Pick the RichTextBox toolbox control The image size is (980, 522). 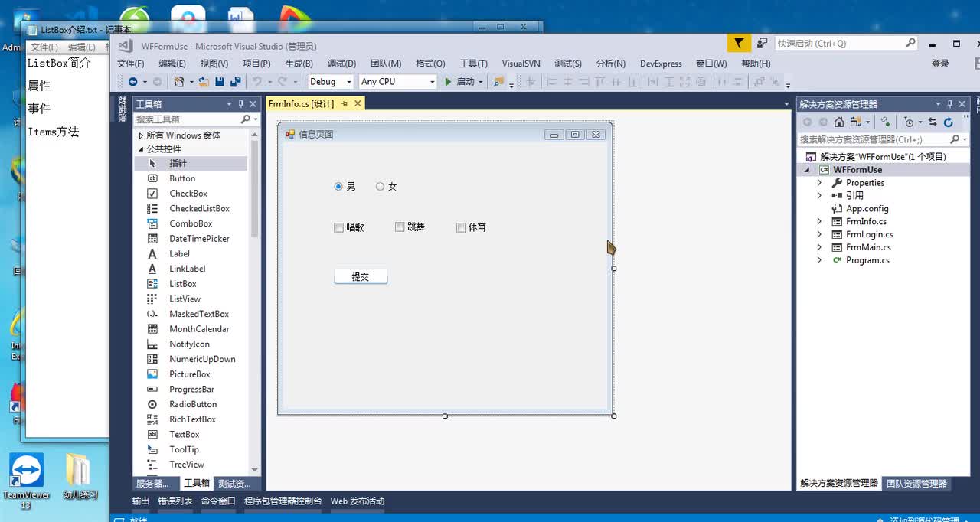click(192, 419)
